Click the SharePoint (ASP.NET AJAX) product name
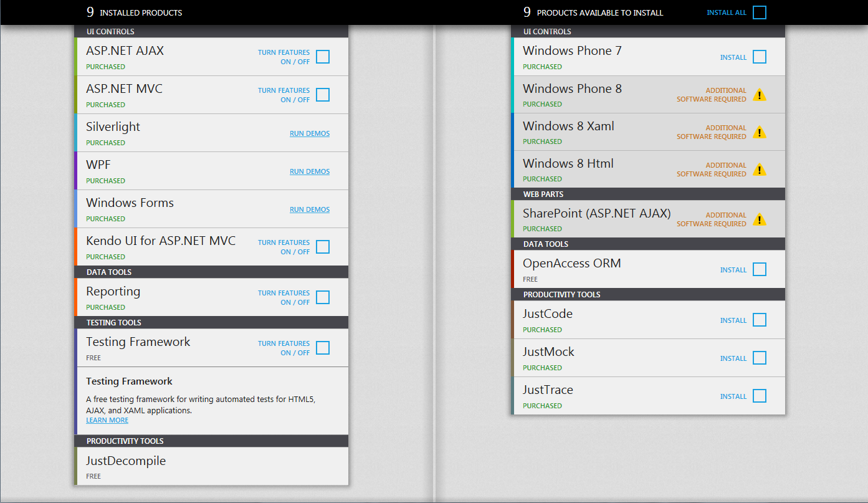The width and height of the screenshot is (868, 503). pos(597,213)
